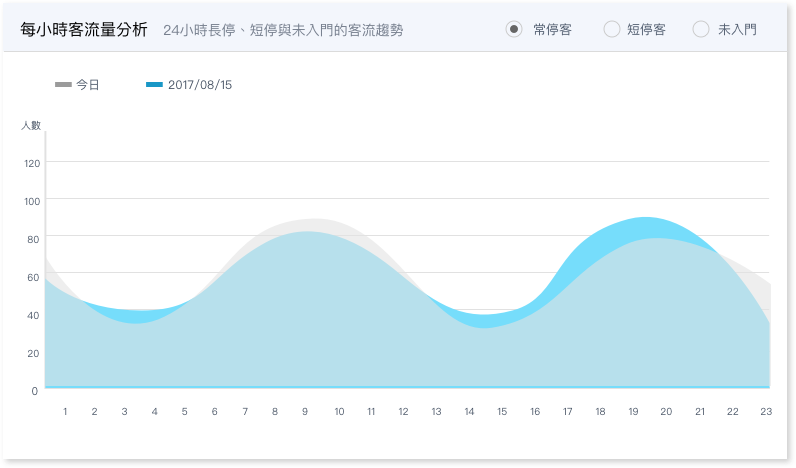Click hour 9 on the x-axis
The width and height of the screenshot is (796, 468).
(305, 412)
